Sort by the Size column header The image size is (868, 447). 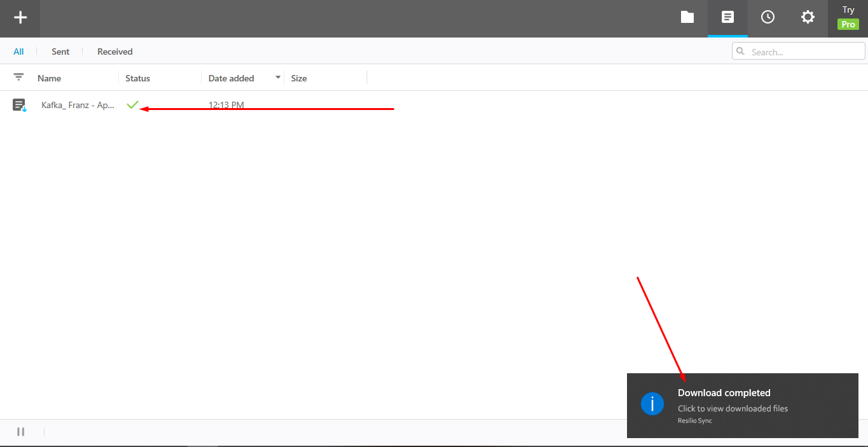click(298, 78)
